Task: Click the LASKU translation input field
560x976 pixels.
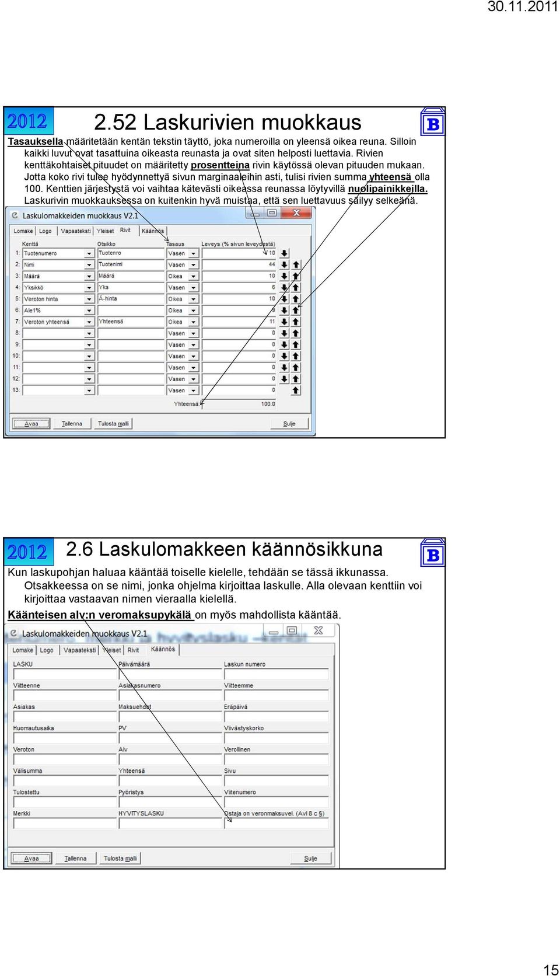Action: pyautogui.click(x=65, y=674)
